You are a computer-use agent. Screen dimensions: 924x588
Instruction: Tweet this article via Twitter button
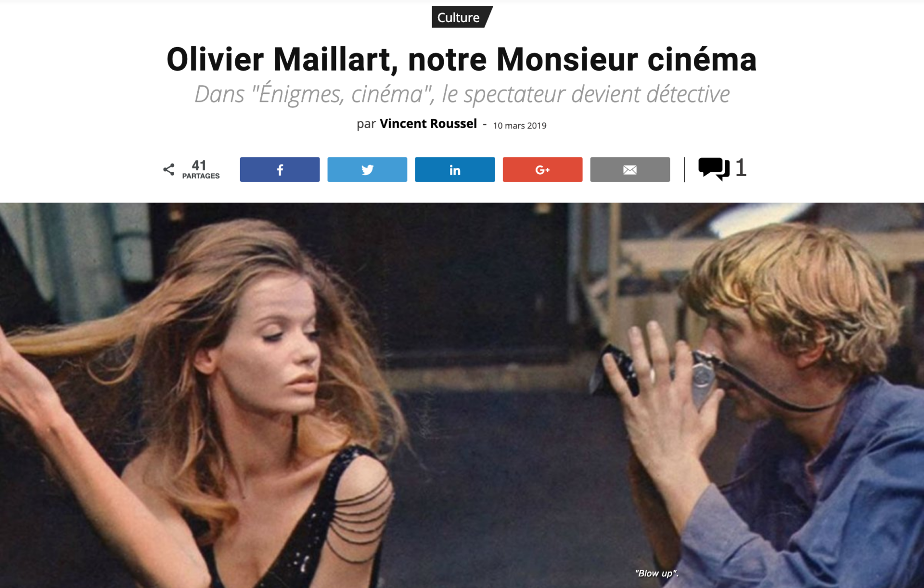pyautogui.click(x=367, y=169)
